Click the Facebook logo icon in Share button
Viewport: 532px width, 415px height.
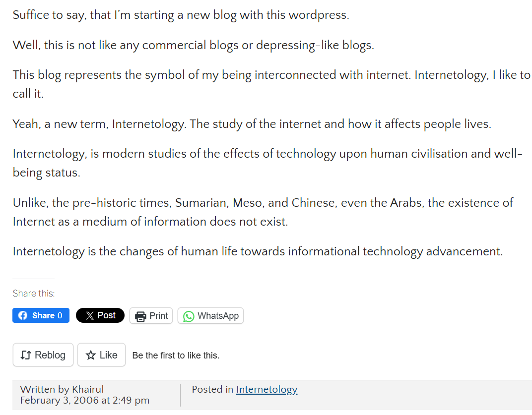pyautogui.click(x=23, y=316)
